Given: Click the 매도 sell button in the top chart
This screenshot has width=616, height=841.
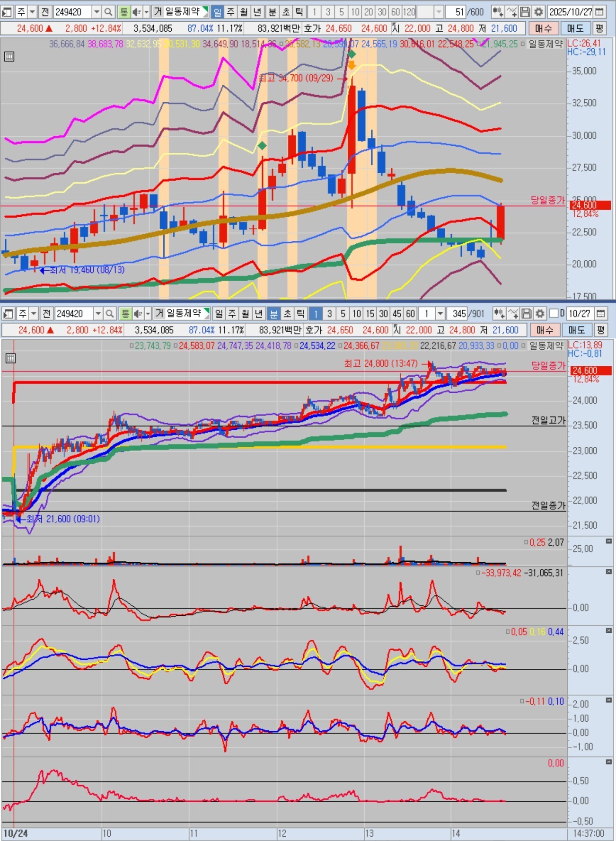Looking at the screenshot, I should (575, 28).
